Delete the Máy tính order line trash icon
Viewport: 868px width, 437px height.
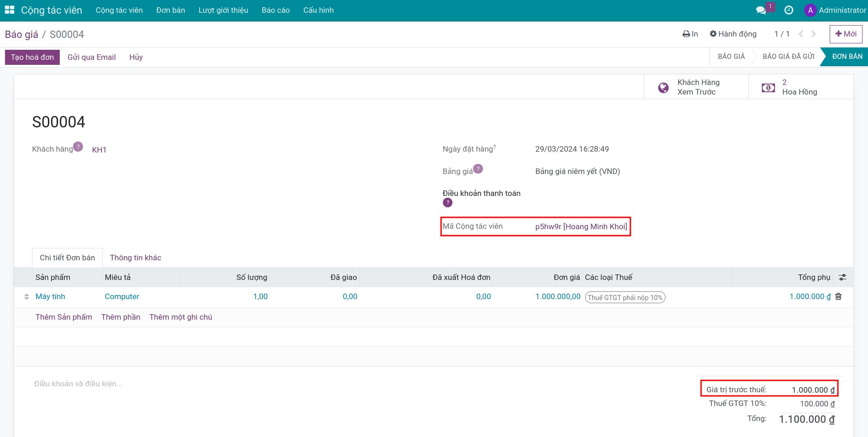coord(838,296)
